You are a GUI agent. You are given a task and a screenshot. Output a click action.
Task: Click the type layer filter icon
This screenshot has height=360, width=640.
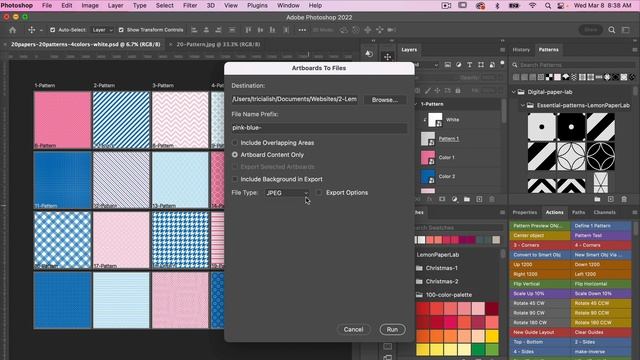(x=470, y=65)
